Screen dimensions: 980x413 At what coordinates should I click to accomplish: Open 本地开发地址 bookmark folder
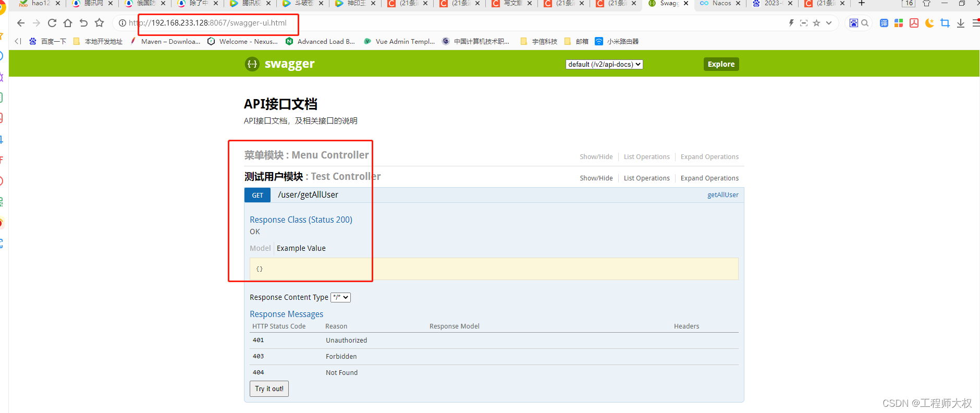click(x=98, y=41)
